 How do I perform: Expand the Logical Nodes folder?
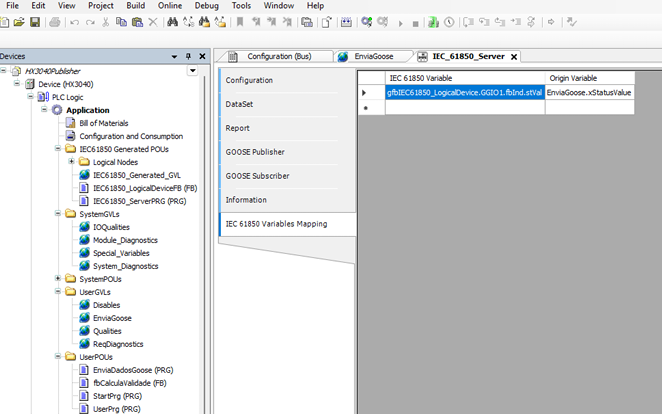(71, 162)
